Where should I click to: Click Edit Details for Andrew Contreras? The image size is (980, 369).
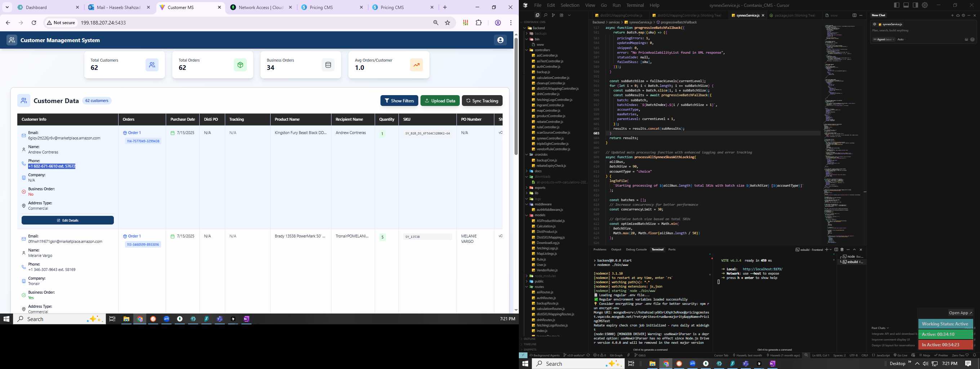point(68,220)
